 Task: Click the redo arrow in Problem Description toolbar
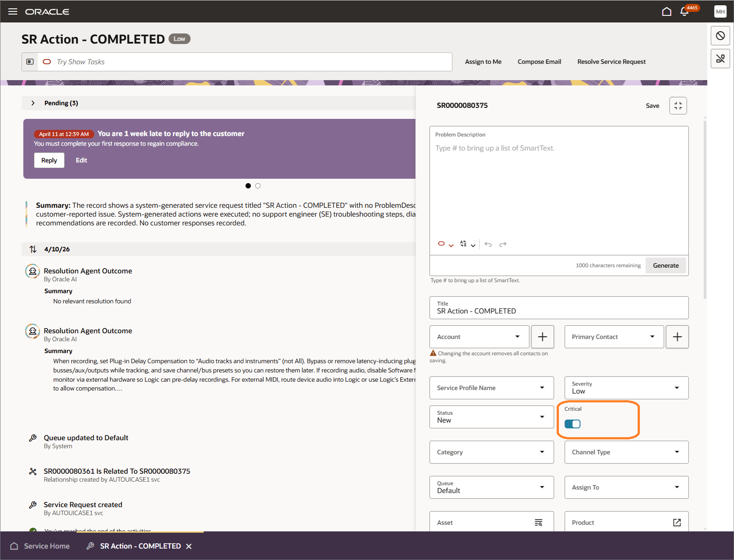[503, 244]
